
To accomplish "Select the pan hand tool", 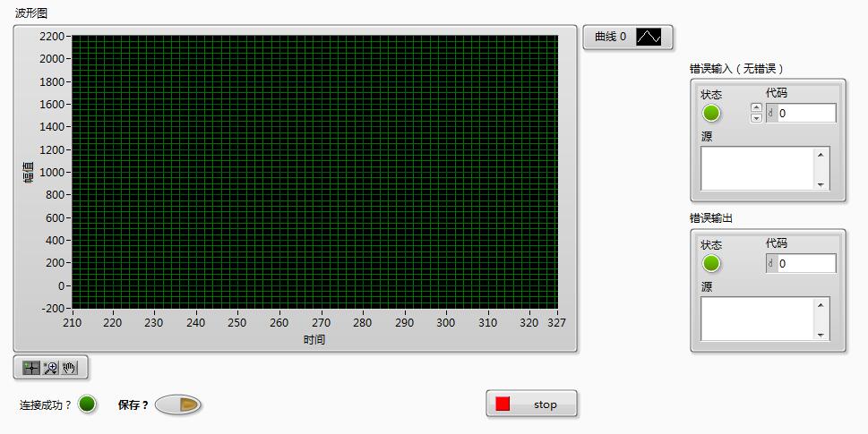I will (x=70, y=368).
